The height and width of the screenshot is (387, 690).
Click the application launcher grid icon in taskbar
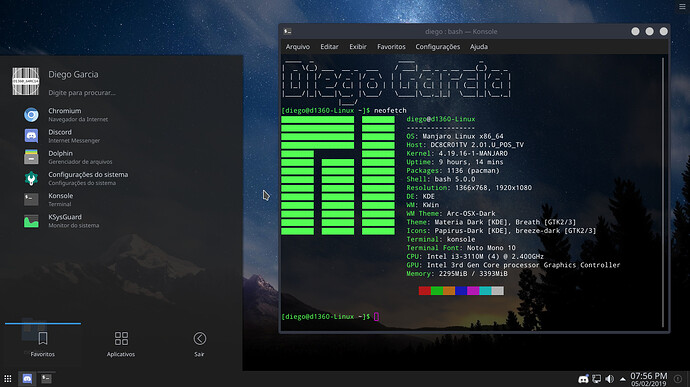click(x=8, y=378)
